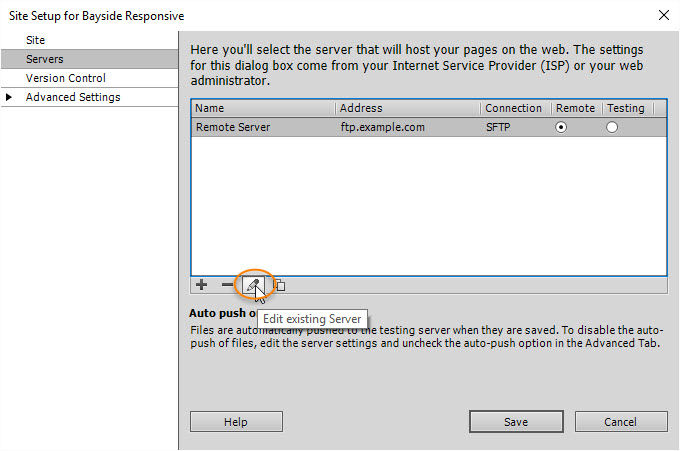This screenshot has height=451, width=680.
Task: Add a new server with the plus icon
Action: coord(201,285)
